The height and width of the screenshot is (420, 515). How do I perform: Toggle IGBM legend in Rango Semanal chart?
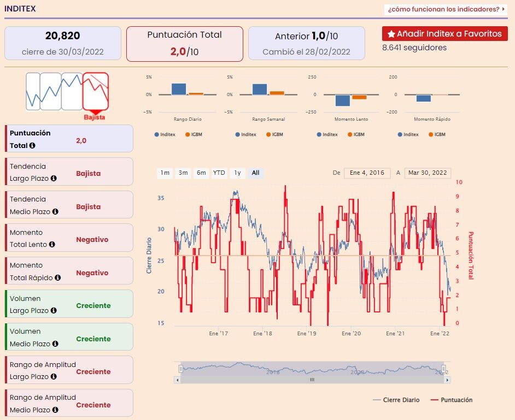click(274, 134)
